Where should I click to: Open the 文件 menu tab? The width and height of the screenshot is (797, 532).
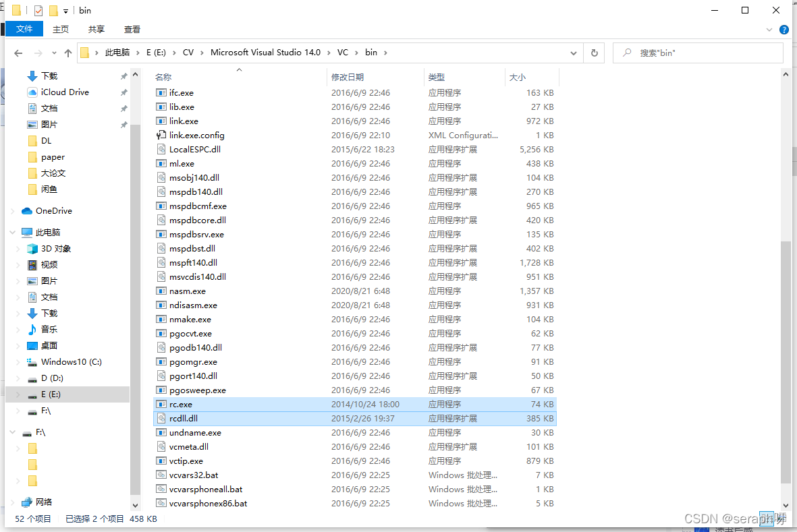[24, 29]
